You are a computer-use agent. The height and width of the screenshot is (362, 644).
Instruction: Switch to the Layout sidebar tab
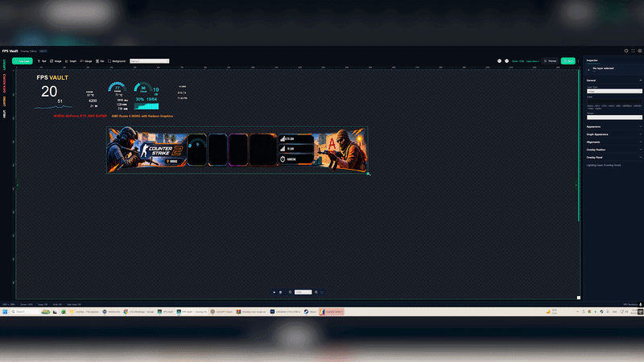5,64
